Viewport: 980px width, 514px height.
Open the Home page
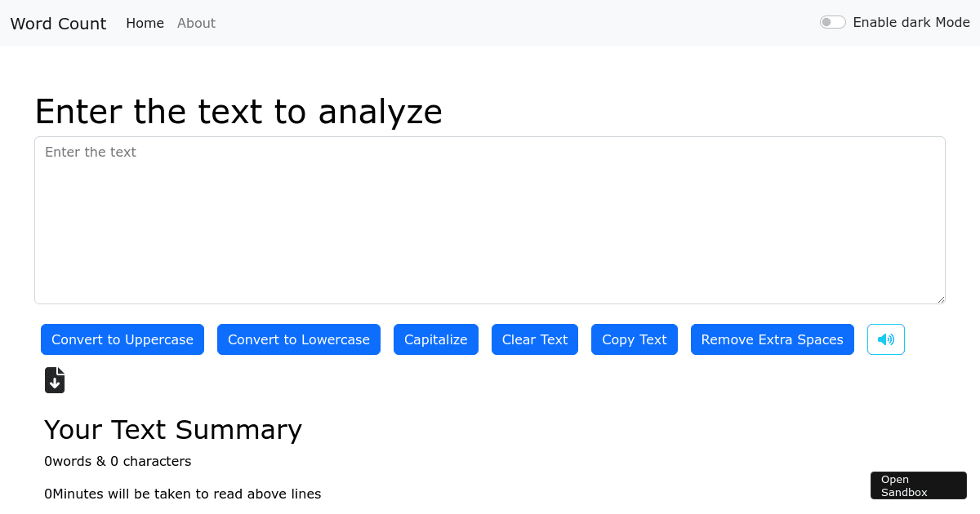point(145,23)
